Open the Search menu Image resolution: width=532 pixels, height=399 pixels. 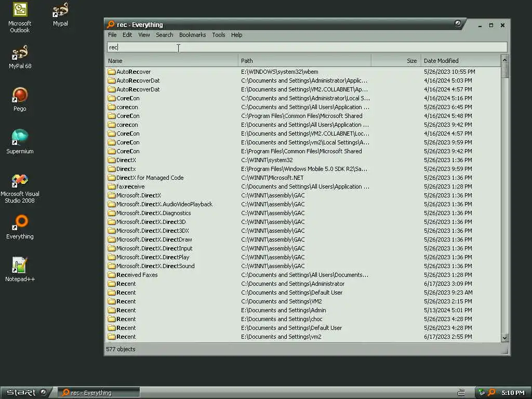[165, 35]
